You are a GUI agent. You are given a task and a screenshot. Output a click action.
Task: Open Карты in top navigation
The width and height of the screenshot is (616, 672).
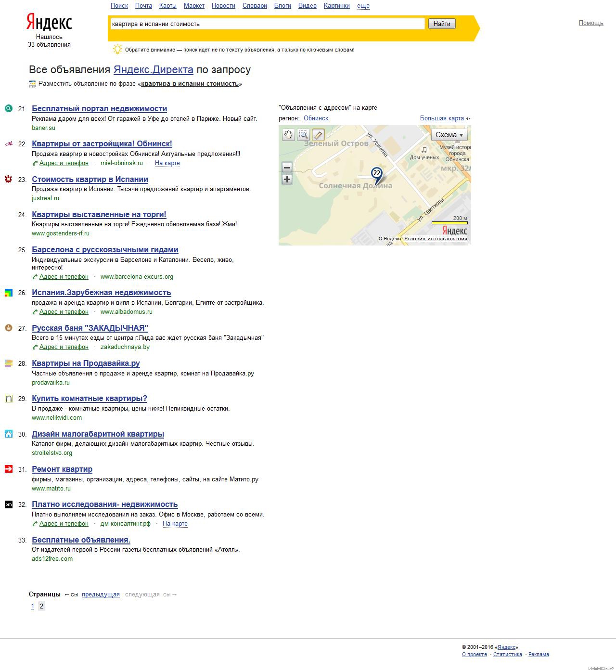168,6
